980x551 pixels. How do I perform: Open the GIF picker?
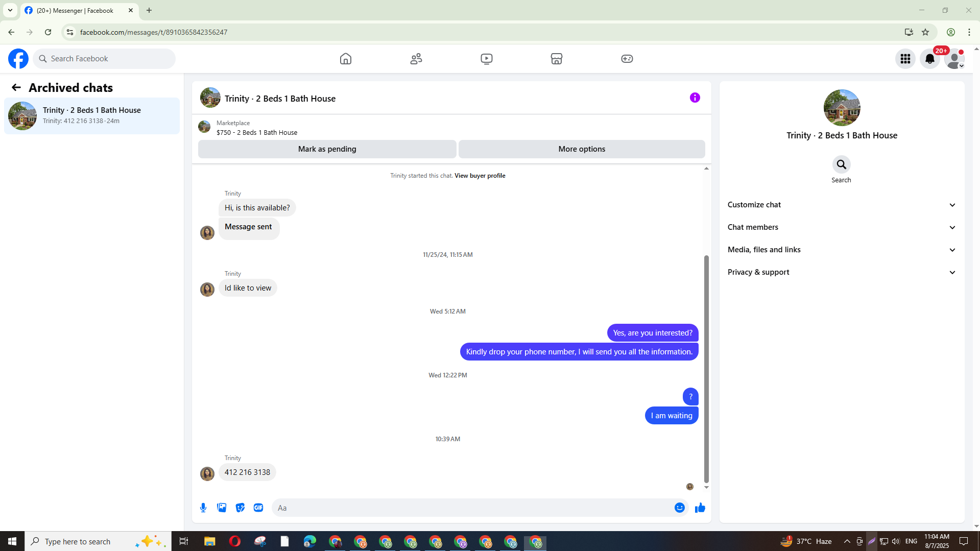coord(258,508)
